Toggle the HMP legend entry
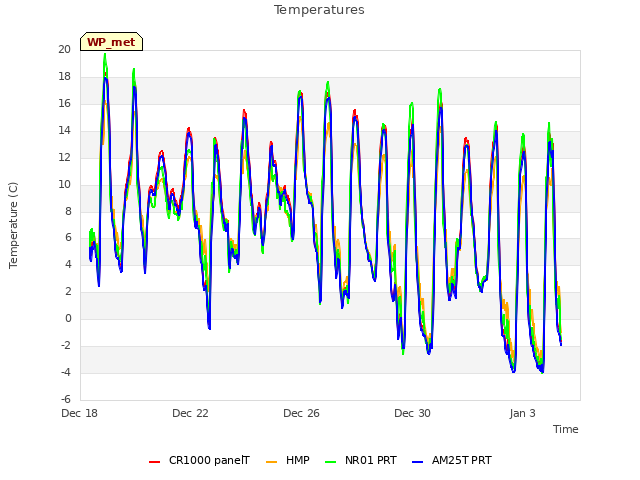The width and height of the screenshot is (640, 480). [288, 460]
